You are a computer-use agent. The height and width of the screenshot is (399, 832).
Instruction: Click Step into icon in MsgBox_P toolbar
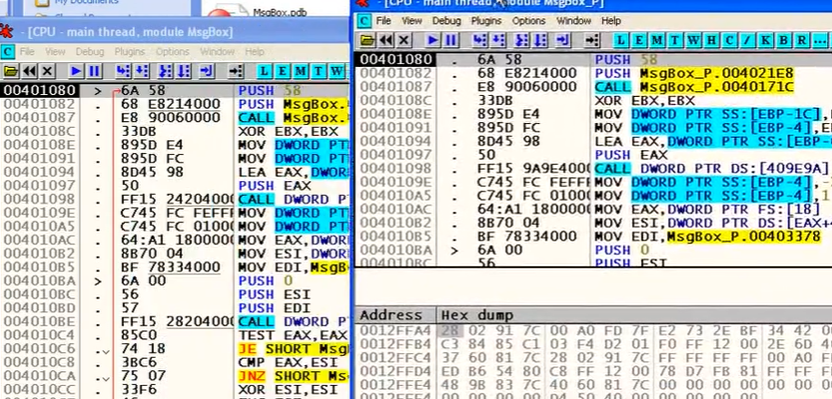tap(480, 40)
